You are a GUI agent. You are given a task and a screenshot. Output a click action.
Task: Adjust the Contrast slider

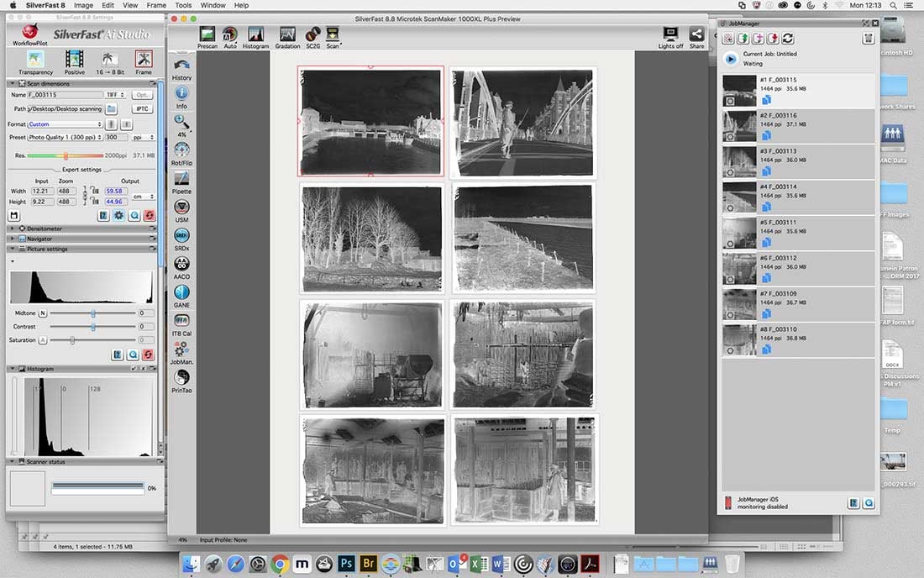[93, 327]
